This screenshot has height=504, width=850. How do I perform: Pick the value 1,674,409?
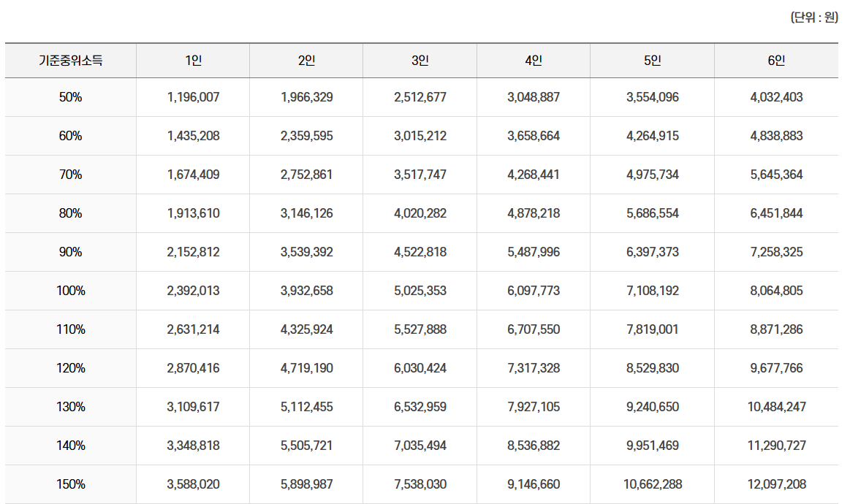(x=193, y=175)
